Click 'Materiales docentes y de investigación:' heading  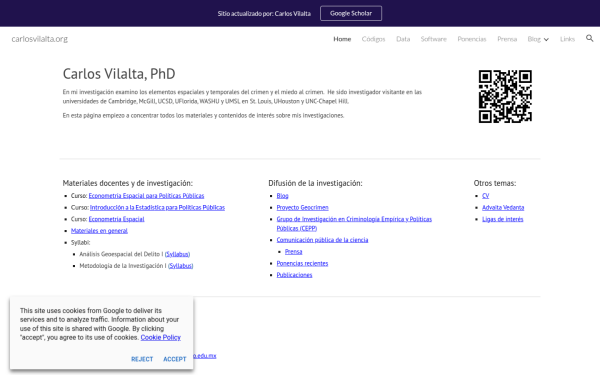coord(128,183)
